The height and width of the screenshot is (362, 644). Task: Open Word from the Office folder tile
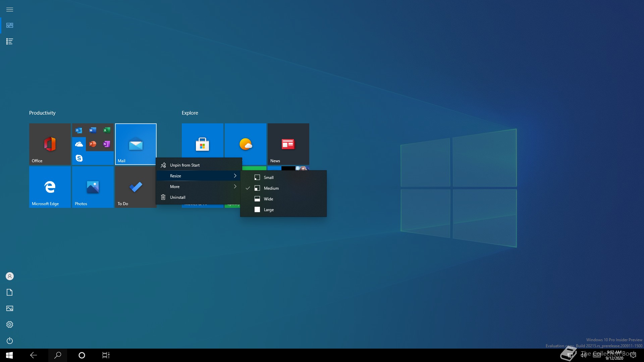(93, 130)
